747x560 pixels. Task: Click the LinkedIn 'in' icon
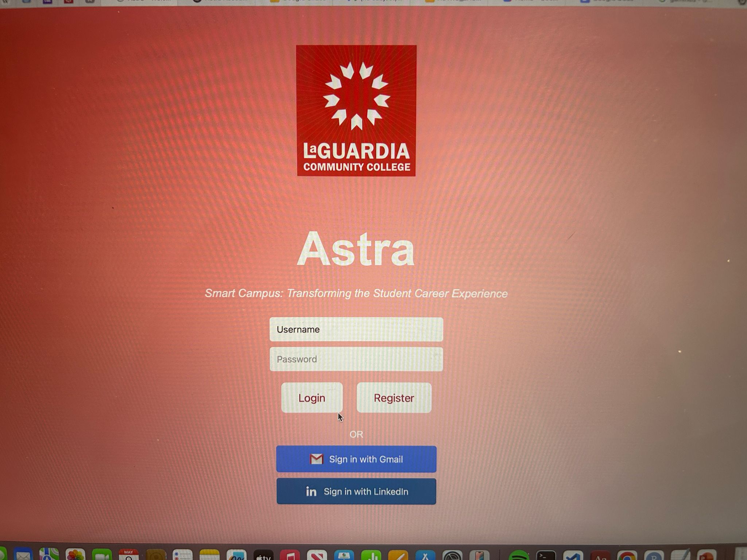click(311, 491)
